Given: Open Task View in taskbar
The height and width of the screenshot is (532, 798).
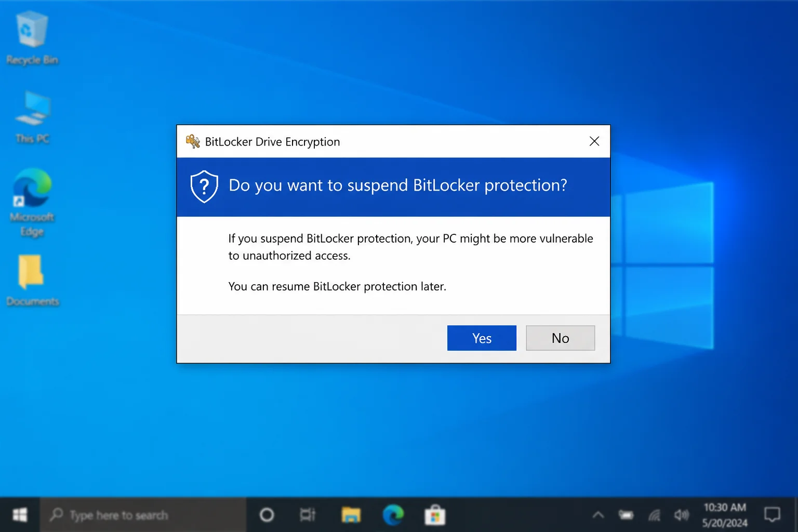Looking at the screenshot, I should pyautogui.click(x=308, y=515).
